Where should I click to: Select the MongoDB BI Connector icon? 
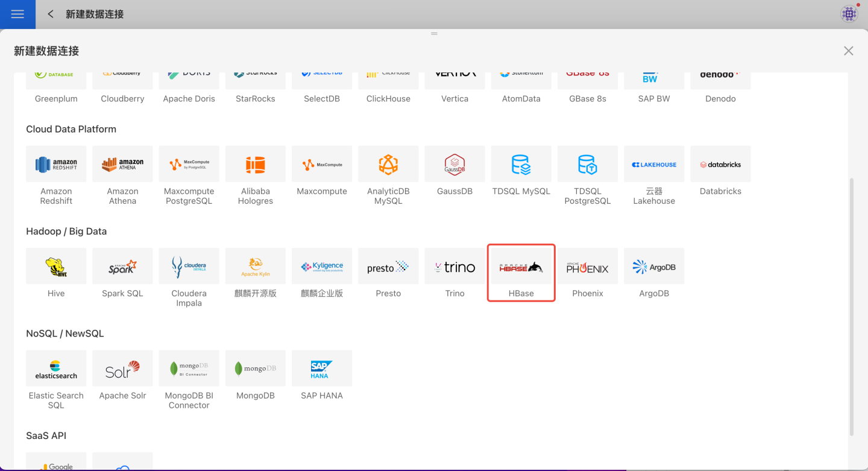point(189,368)
